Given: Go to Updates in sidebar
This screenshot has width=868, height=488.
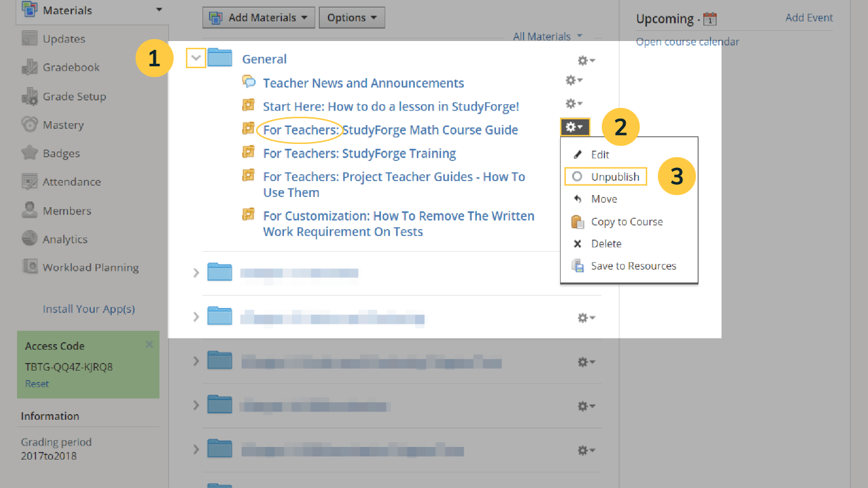Looking at the screenshot, I should 64,39.
